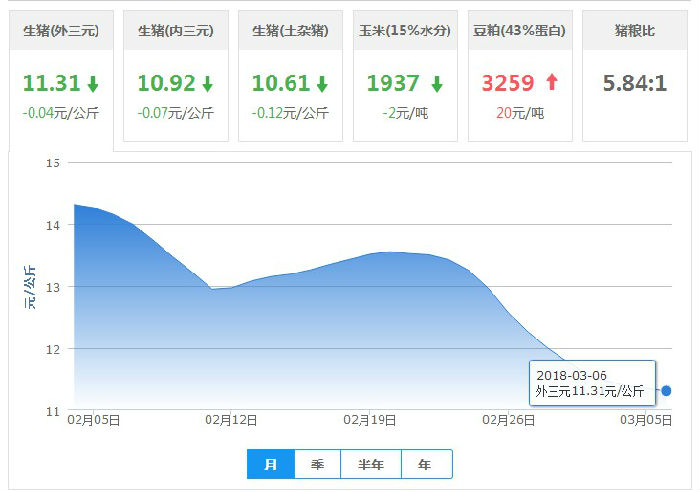Select the 生猪(外三元) price tab

pyautogui.click(x=61, y=31)
